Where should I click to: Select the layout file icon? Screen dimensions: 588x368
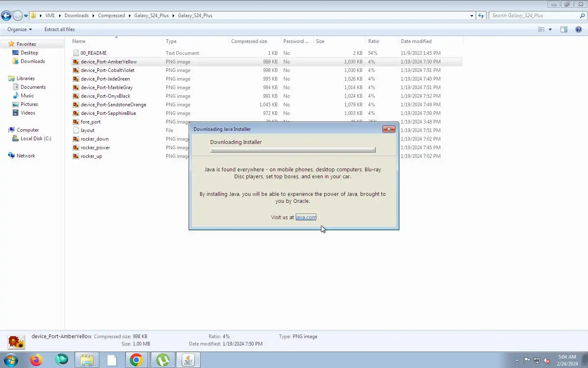coord(76,130)
